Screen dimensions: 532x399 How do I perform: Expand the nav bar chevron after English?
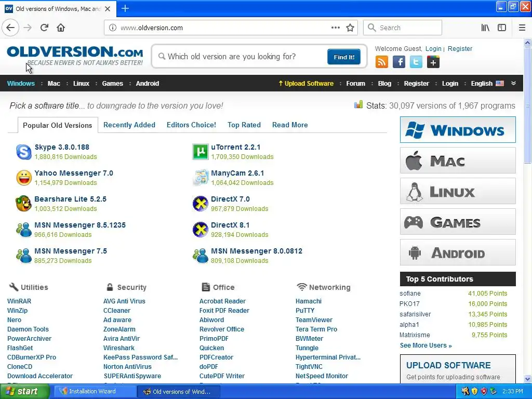point(513,83)
